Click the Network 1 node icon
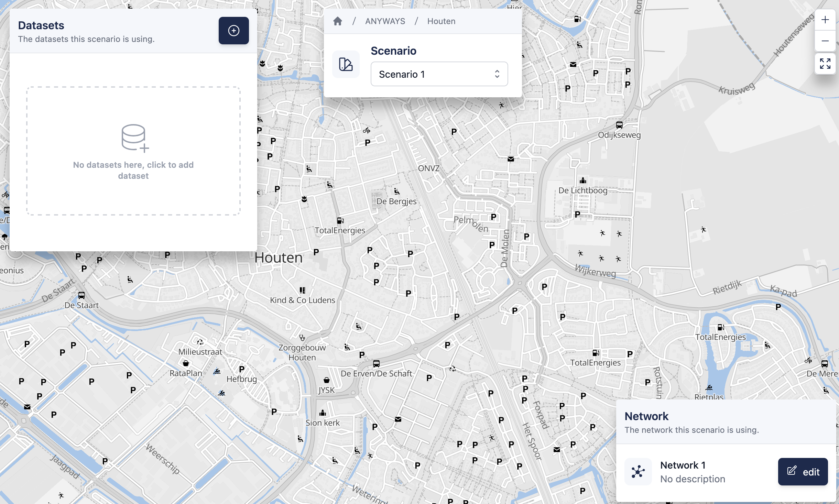 click(638, 472)
